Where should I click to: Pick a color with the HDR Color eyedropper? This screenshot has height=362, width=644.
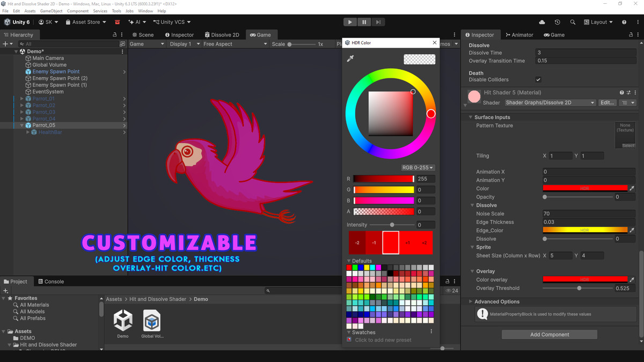click(x=350, y=58)
